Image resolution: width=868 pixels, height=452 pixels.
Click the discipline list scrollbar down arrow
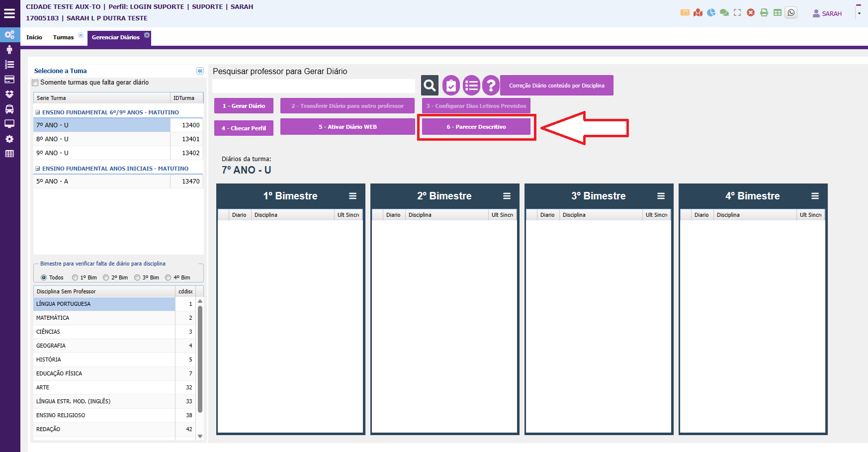200,436
